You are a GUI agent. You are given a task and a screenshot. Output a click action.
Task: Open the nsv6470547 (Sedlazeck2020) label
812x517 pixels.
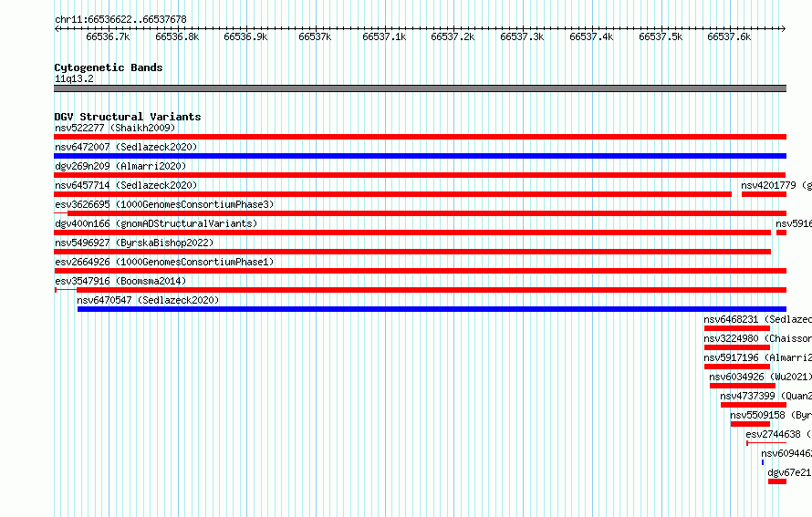pos(148,300)
